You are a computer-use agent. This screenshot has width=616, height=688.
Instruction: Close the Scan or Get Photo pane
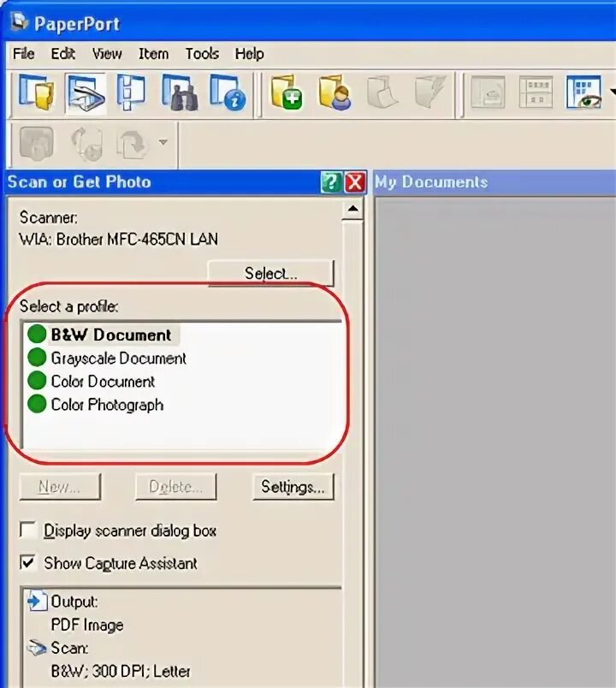355,182
